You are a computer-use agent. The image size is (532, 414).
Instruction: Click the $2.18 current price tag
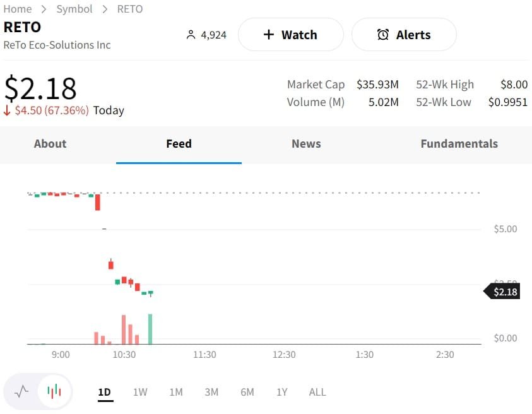click(x=504, y=292)
